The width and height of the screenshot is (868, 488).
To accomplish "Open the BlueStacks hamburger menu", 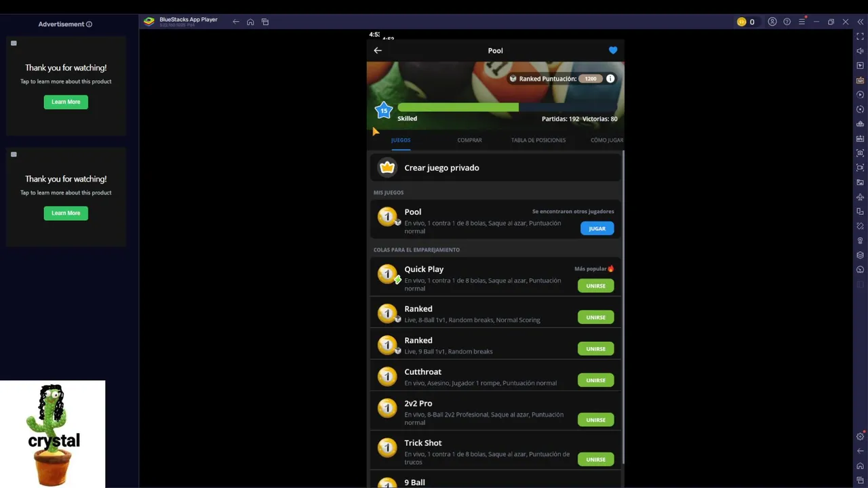I will (802, 22).
